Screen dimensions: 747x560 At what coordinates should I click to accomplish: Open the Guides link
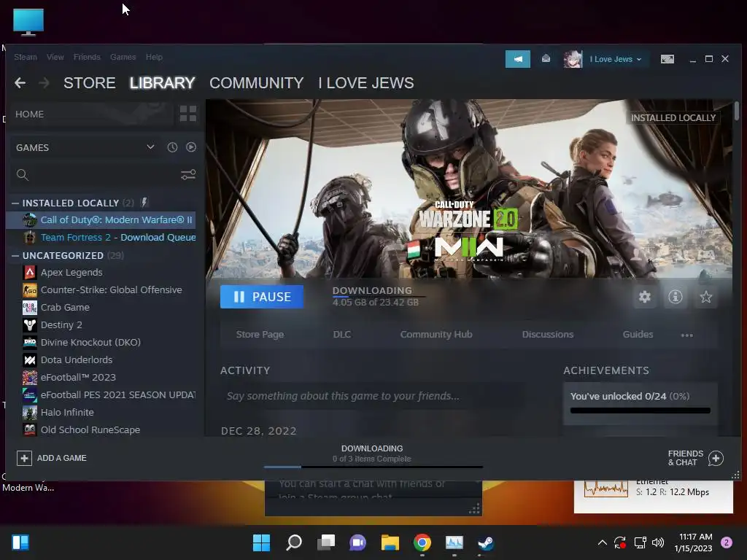pos(638,334)
